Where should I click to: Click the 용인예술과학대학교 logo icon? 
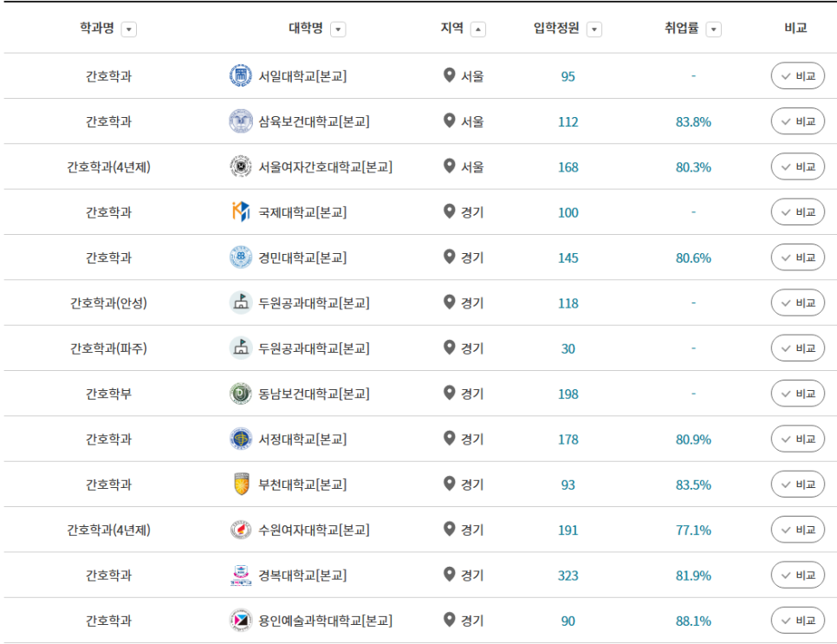241,621
